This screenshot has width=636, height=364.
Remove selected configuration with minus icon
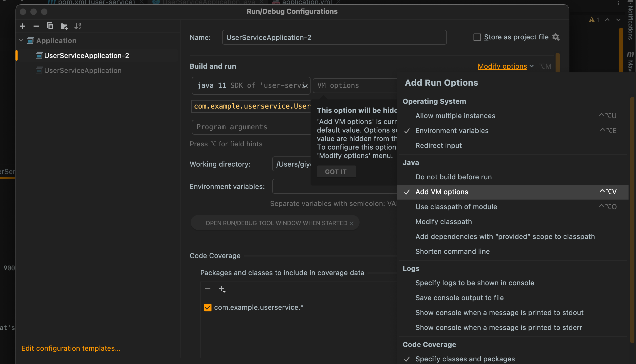[x=36, y=26]
